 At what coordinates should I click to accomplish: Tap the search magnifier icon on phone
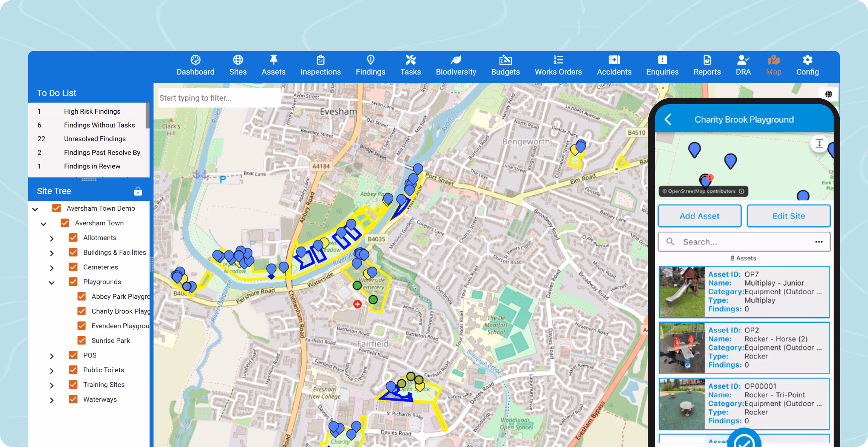click(670, 242)
